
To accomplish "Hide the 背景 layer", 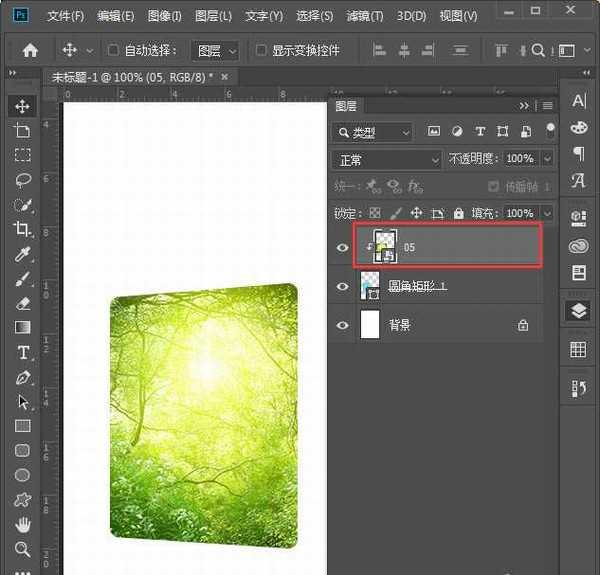I will click(x=343, y=325).
